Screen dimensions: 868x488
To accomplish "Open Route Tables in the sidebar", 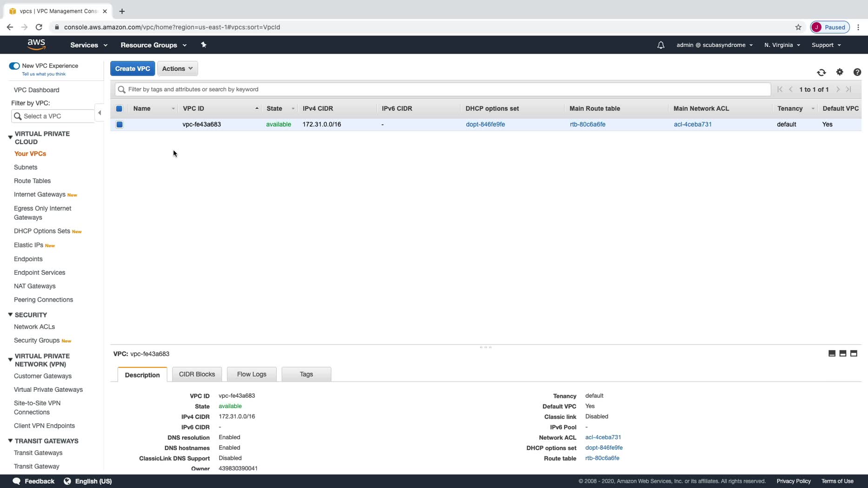I will (32, 181).
